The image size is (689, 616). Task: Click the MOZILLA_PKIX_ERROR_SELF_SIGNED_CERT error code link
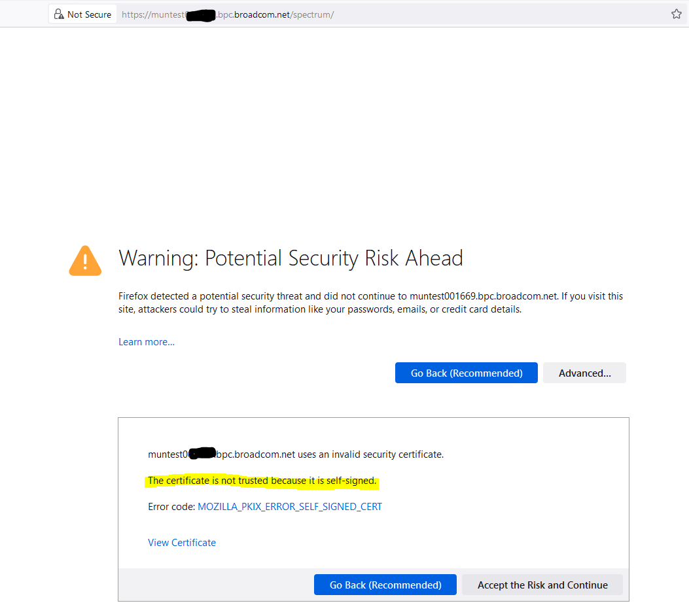(x=290, y=507)
